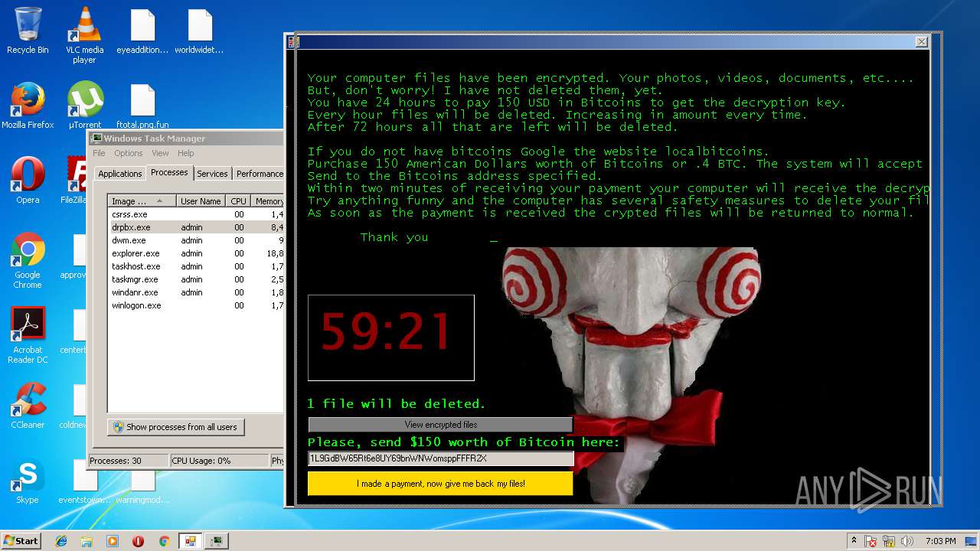Sort processes by CPU column

239,201
